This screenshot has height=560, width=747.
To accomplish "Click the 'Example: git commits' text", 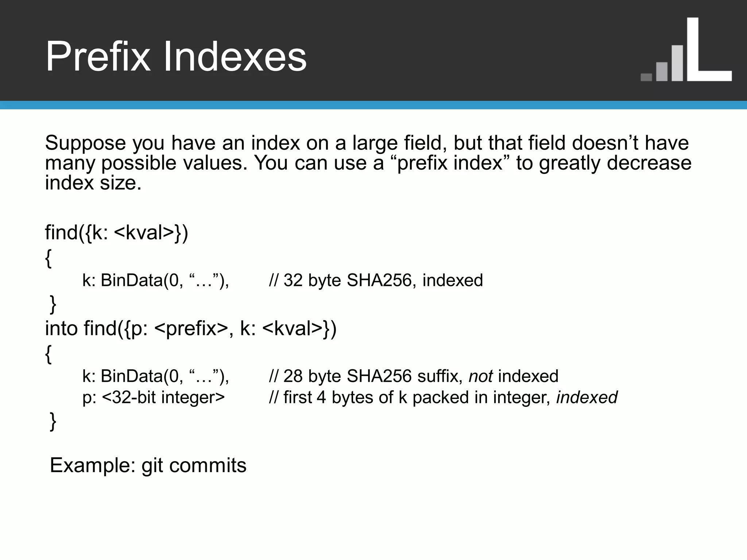I will point(148,465).
